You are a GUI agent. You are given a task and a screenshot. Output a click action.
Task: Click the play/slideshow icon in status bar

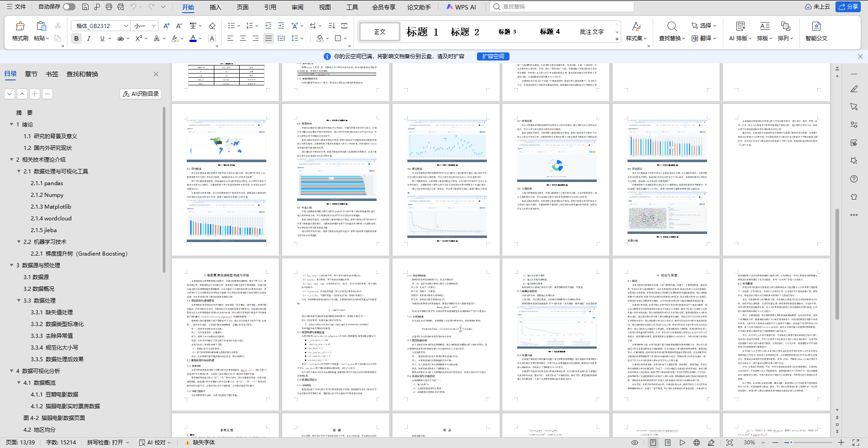682,443
